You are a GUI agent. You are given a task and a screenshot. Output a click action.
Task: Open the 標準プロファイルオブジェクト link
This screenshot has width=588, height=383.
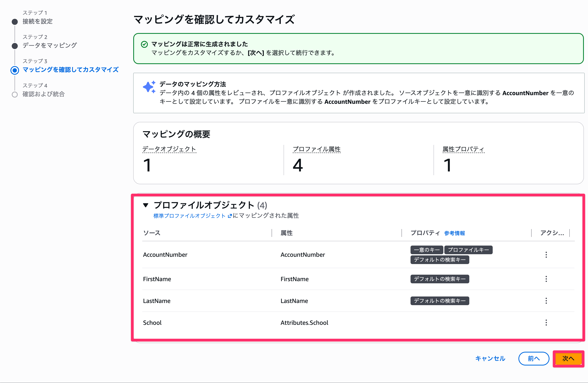[189, 216]
